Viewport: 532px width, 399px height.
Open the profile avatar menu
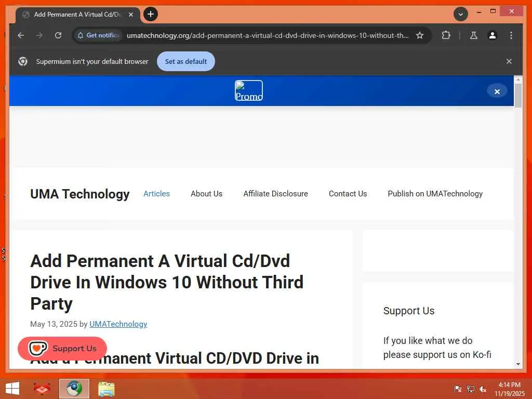tap(493, 35)
